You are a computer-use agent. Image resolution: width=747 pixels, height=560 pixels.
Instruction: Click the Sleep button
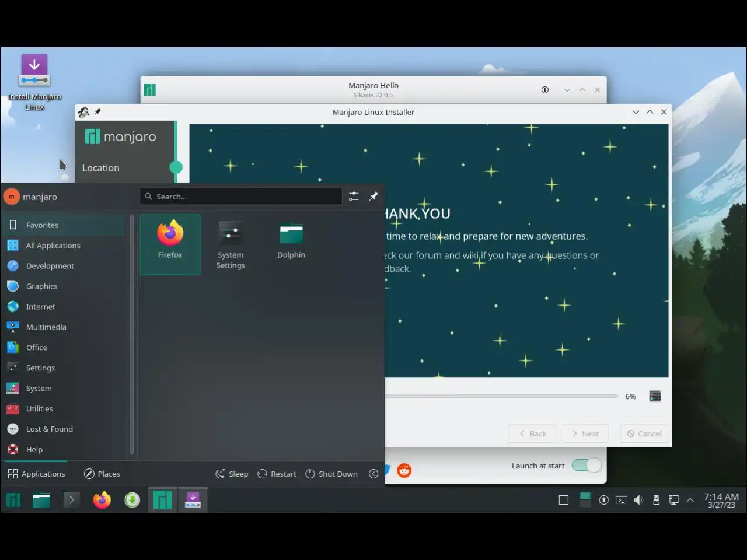[232, 474]
